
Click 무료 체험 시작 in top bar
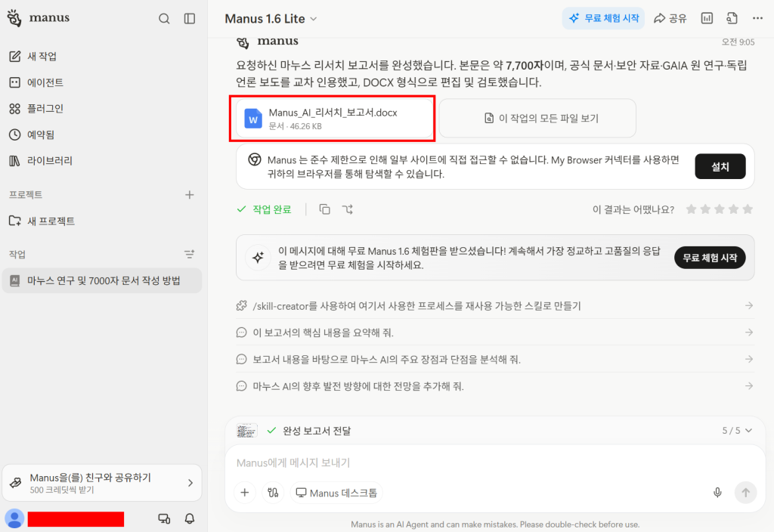coord(603,18)
